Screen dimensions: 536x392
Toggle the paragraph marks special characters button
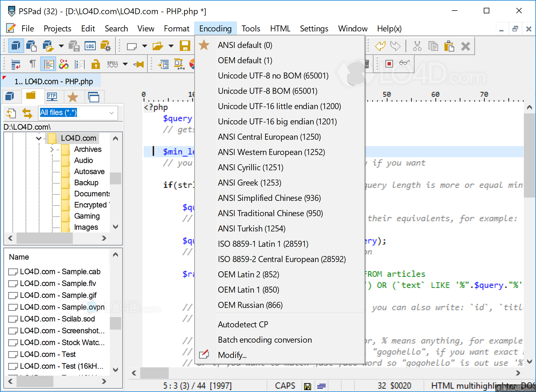(33, 64)
